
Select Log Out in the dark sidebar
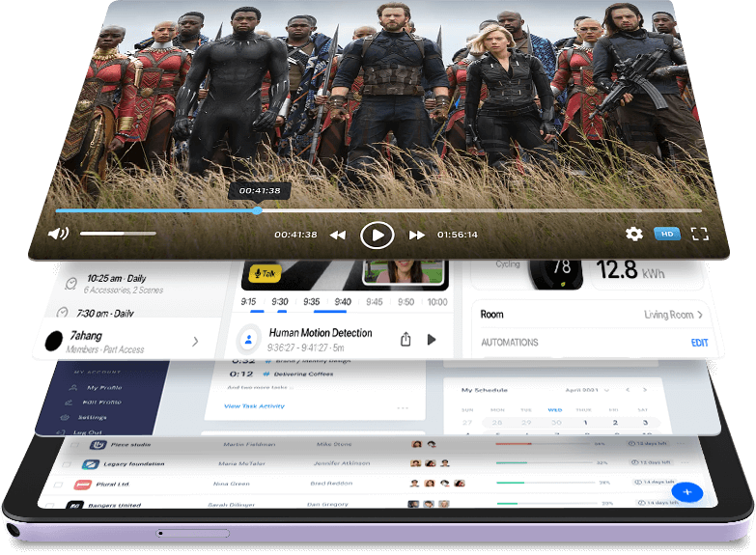87,432
